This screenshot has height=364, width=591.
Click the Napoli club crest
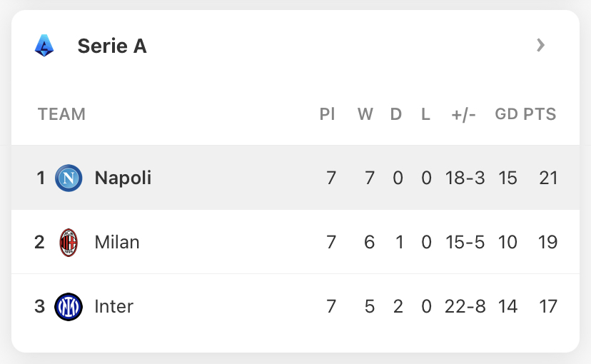click(69, 178)
